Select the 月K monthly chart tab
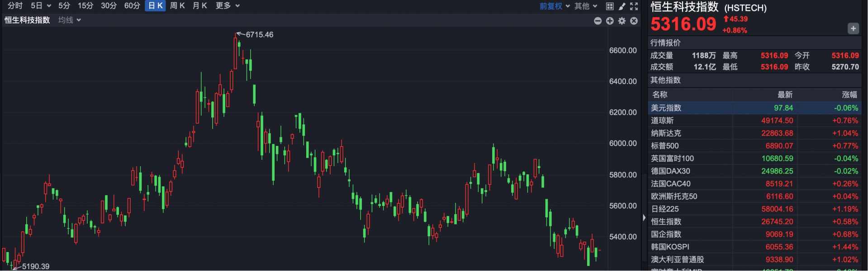The image size is (868, 271). click(x=200, y=5)
